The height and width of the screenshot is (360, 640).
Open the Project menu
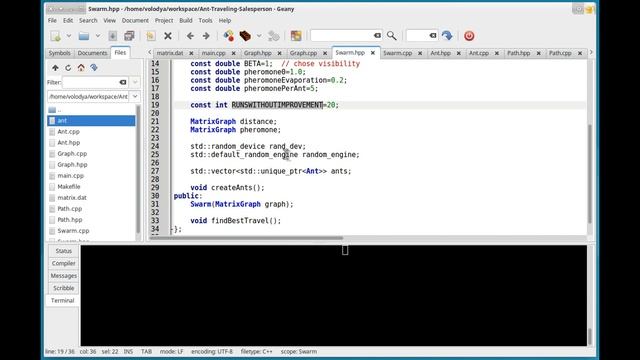click(164, 20)
